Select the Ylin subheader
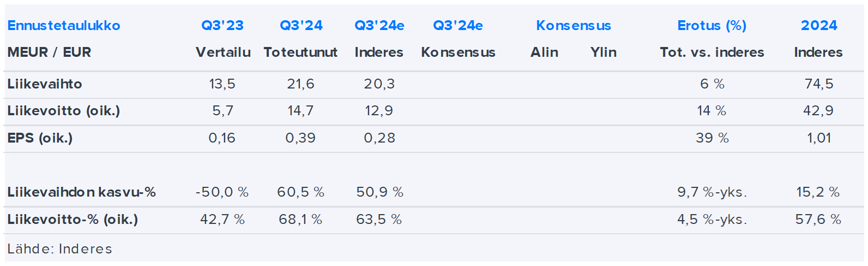Screen dimensions: 868x266 pyautogui.click(x=603, y=52)
